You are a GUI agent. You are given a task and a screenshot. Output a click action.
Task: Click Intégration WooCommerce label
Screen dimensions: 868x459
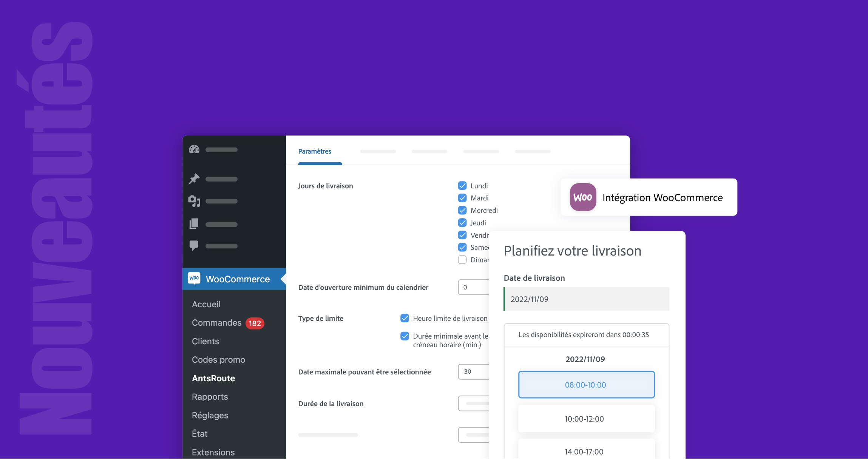click(663, 197)
